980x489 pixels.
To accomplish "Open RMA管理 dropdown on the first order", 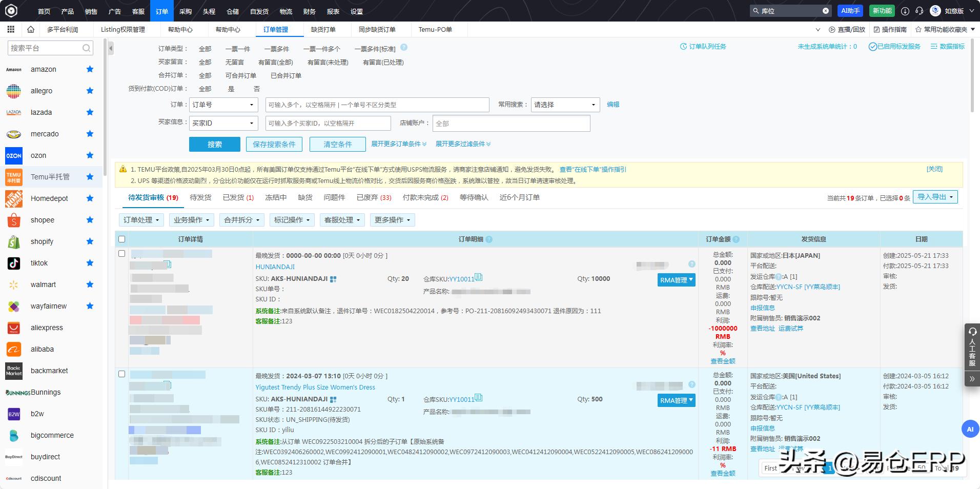I will click(x=676, y=280).
